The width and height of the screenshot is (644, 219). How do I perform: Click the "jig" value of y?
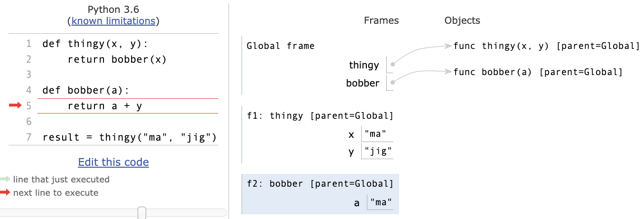[x=378, y=152]
